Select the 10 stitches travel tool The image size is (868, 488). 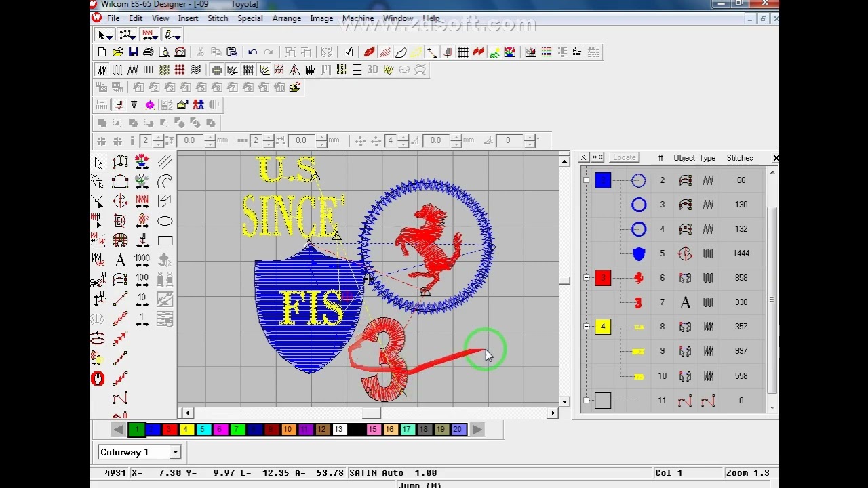tap(142, 299)
